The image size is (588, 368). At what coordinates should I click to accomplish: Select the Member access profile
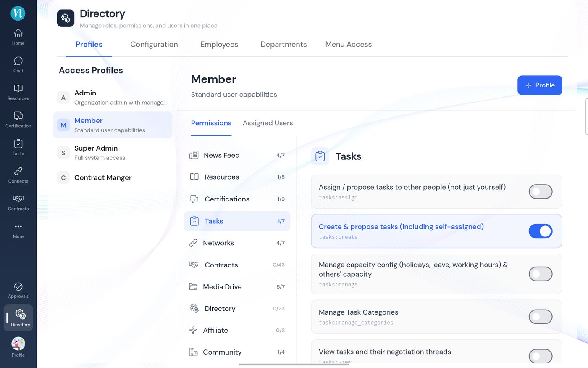(113, 125)
